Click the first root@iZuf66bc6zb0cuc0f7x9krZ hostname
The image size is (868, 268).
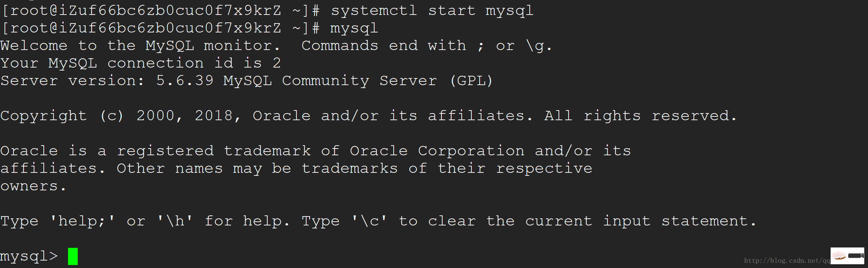(145, 10)
